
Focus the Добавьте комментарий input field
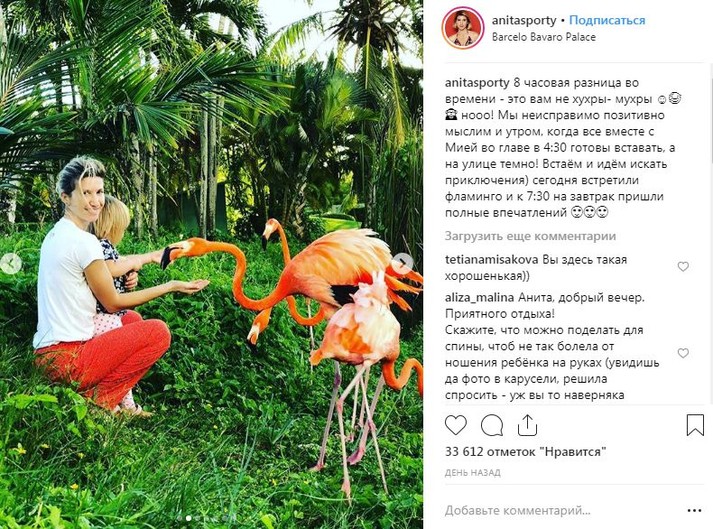pos(559,510)
